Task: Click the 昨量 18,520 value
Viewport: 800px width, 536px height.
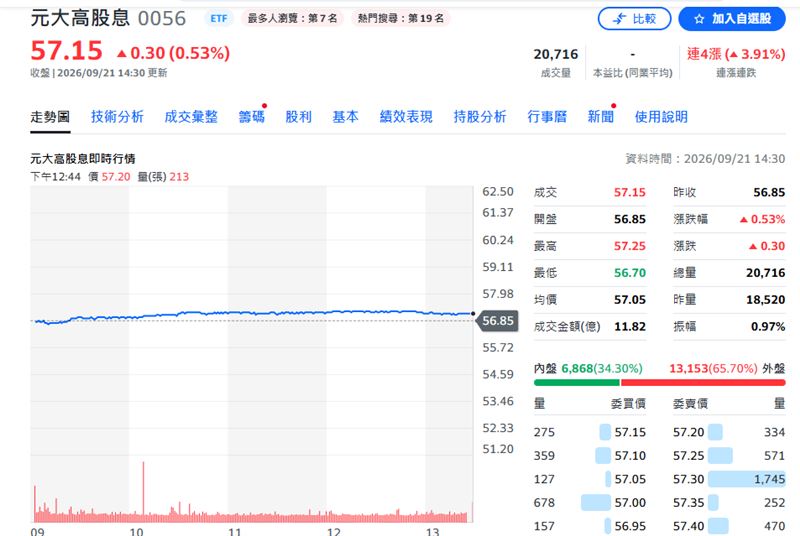Action: [765, 299]
